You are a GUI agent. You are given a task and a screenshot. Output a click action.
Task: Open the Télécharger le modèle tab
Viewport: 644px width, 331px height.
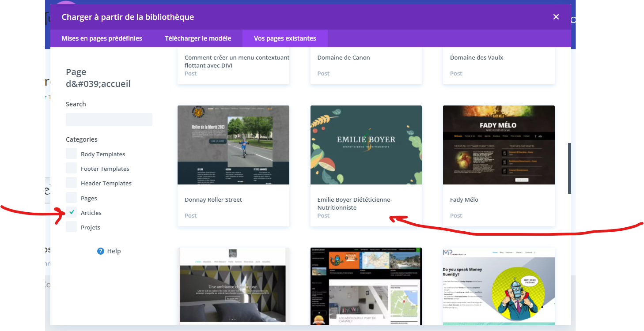coord(198,38)
